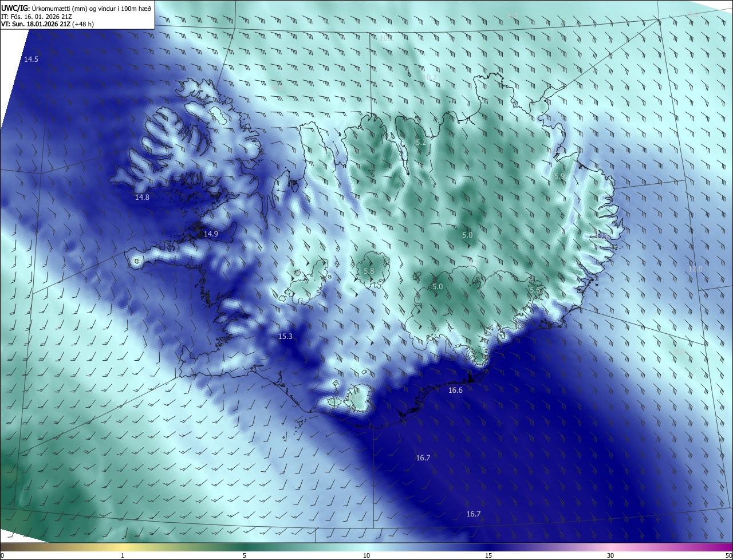Click the 14.5 value label on the map
Screen dimensions: 733x560
(31, 60)
